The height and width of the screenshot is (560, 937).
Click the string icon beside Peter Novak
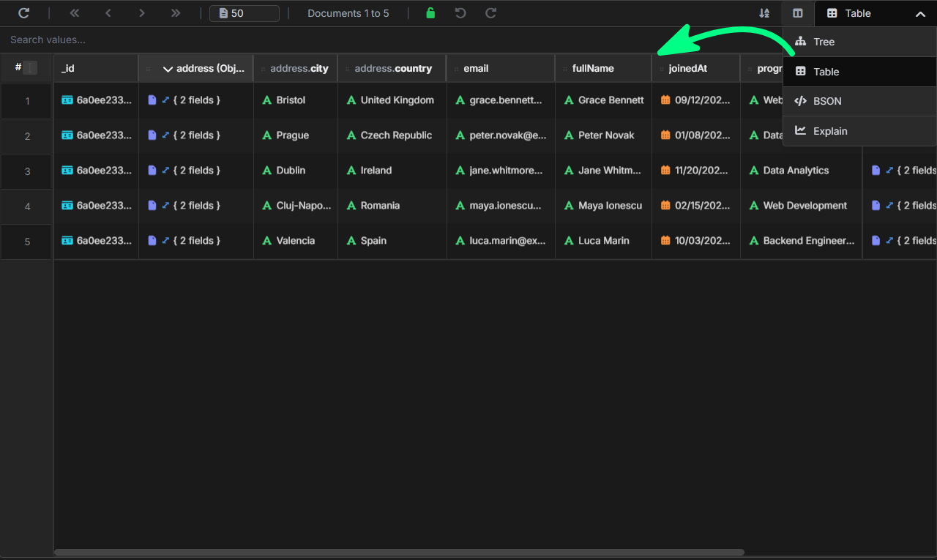tap(569, 135)
